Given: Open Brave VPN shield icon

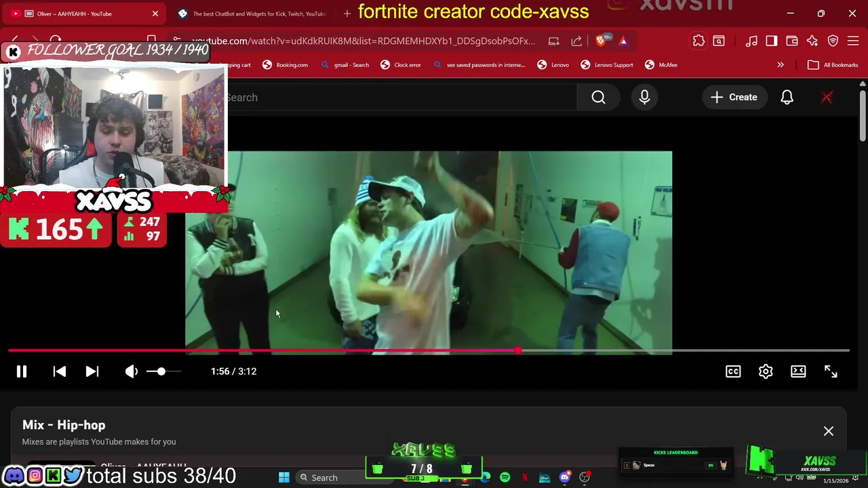Looking at the screenshot, I should (833, 41).
